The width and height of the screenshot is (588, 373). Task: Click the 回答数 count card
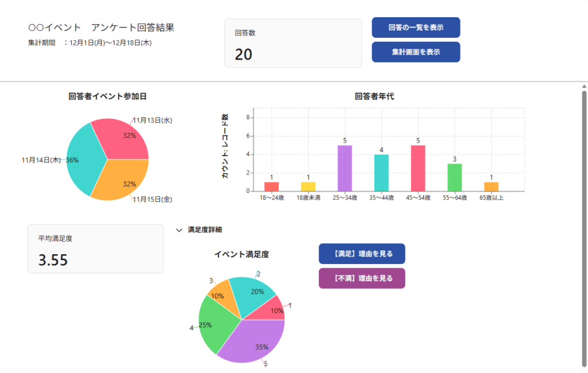tap(293, 43)
